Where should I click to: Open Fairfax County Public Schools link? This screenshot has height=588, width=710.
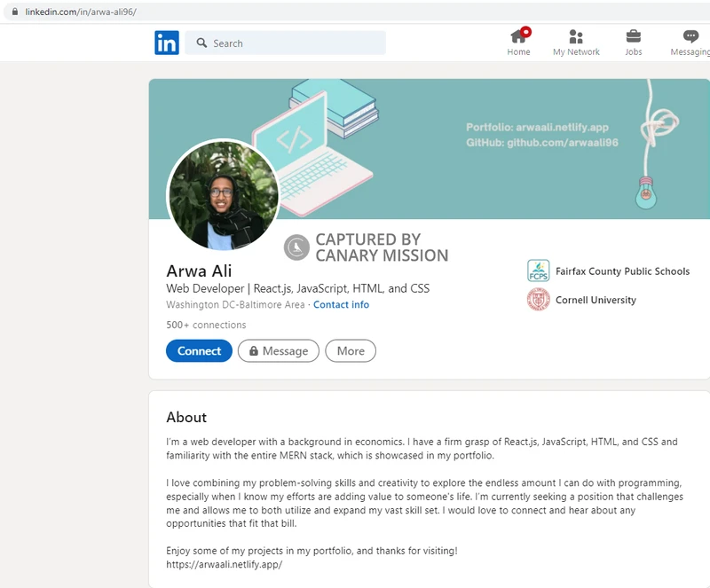[623, 271]
